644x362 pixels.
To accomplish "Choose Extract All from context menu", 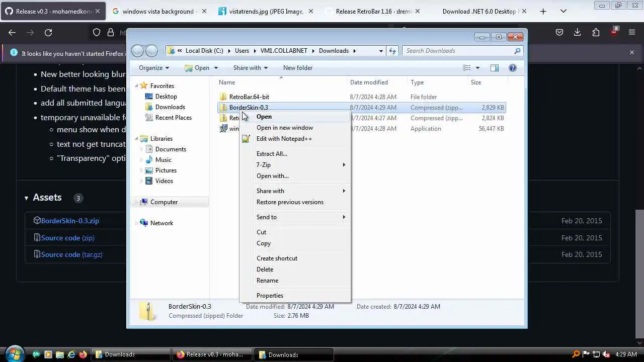I will click(295, 154).
